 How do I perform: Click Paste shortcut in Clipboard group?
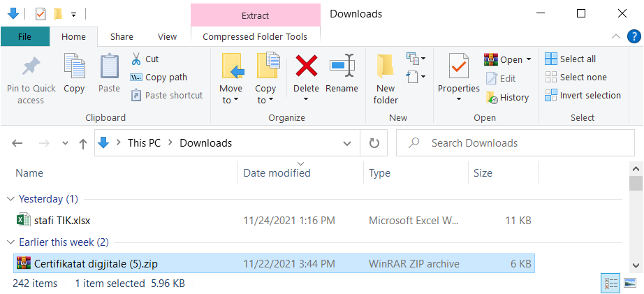pyautogui.click(x=167, y=95)
